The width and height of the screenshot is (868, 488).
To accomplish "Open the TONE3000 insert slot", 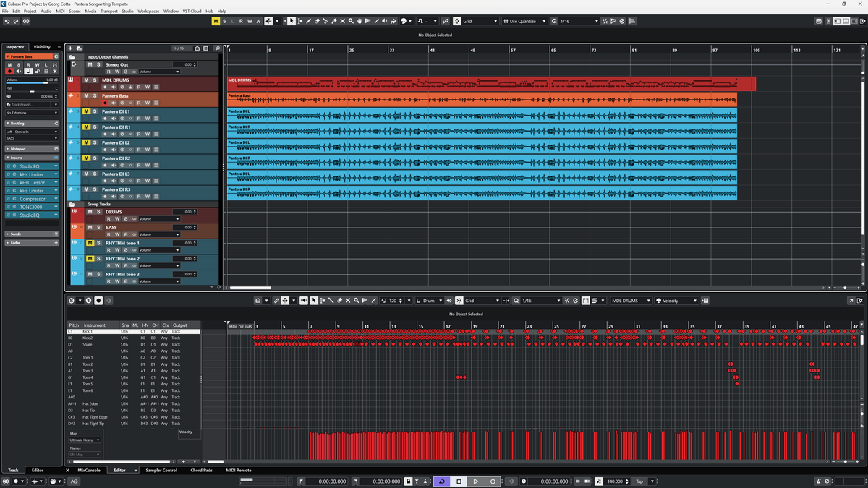I will tap(32, 207).
